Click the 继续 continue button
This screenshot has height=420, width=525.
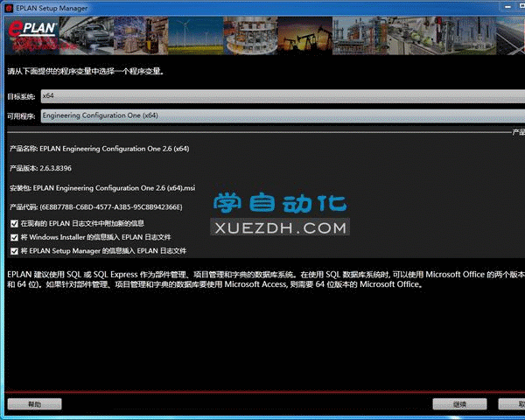coord(459,404)
